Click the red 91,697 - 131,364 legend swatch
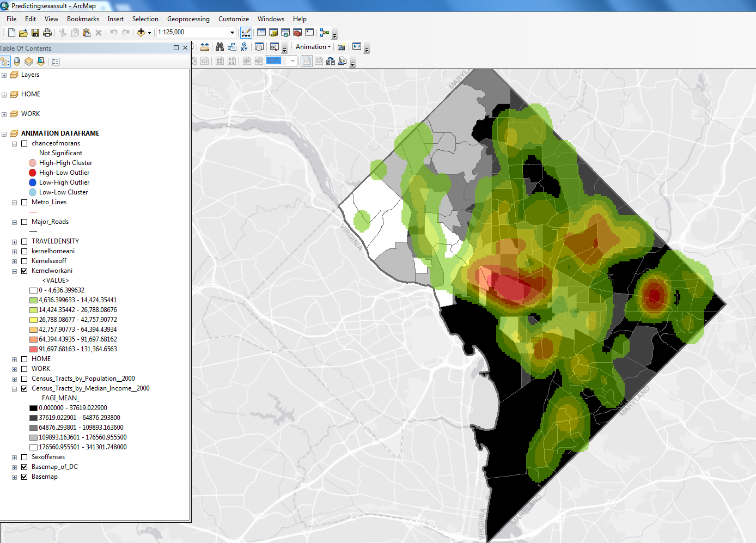The height and width of the screenshot is (543, 756). pos(33,349)
